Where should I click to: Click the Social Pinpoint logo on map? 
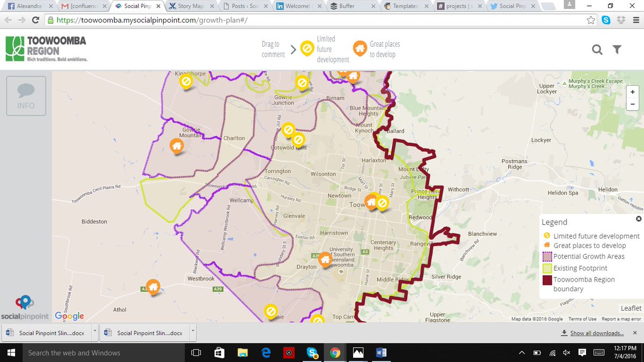24,308
